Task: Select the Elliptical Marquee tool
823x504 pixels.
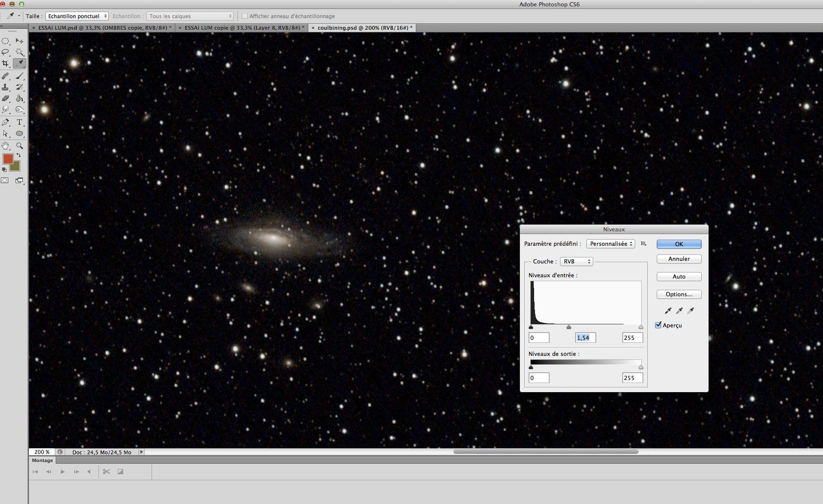Action: pyautogui.click(x=6, y=41)
